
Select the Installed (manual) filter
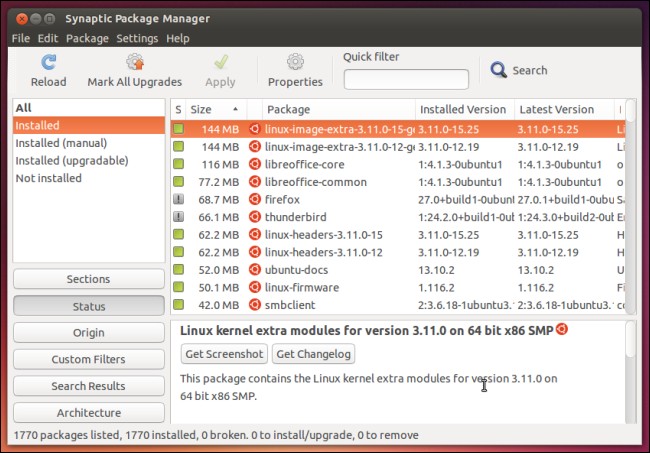click(x=89, y=143)
